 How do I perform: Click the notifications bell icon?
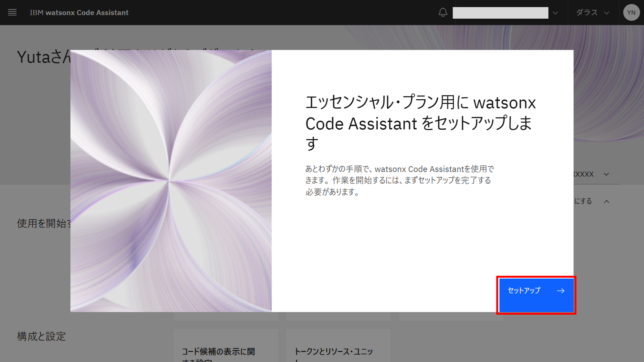tap(443, 13)
